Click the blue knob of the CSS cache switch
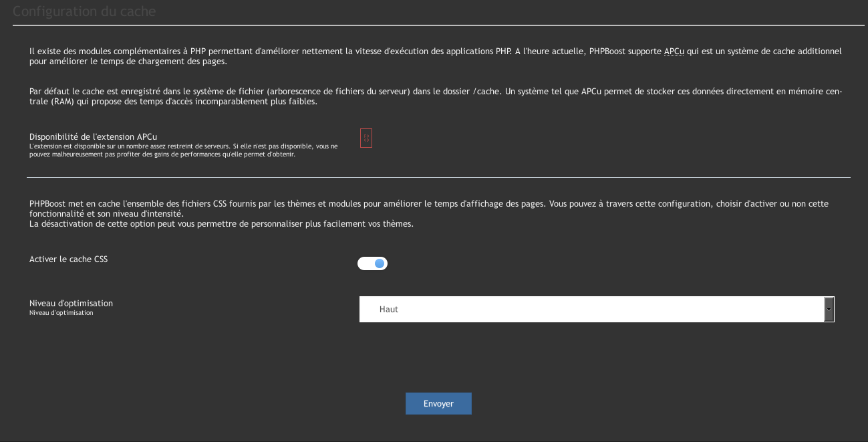The image size is (868, 442). click(x=380, y=263)
